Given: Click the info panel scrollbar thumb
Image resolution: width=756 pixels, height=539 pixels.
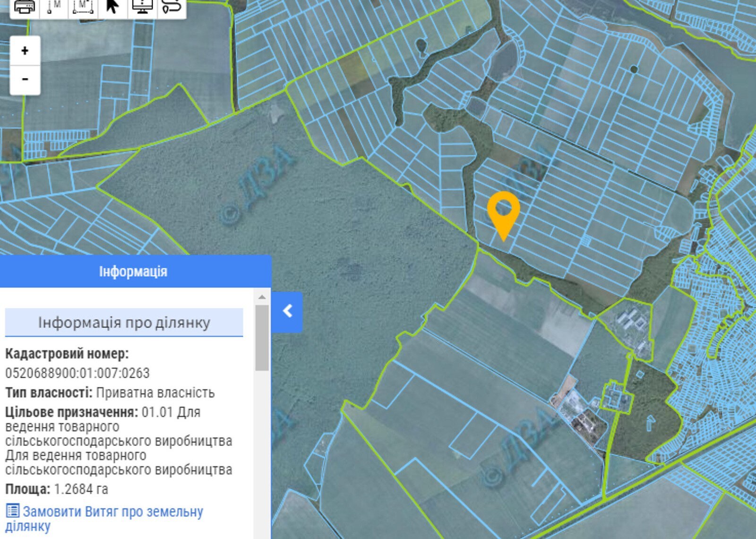Looking at the screenshot, I should [x=262, y=338].
